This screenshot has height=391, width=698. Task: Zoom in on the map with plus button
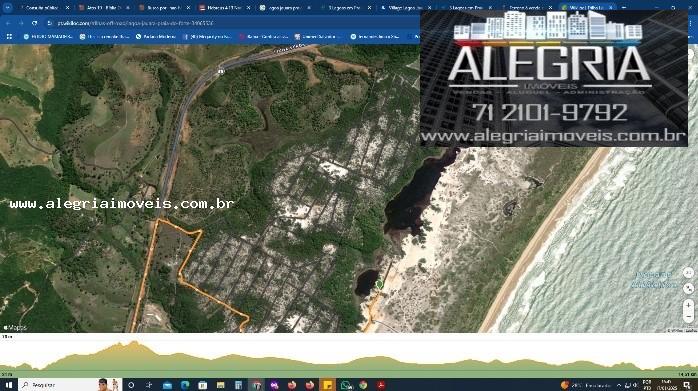(688, 305)
